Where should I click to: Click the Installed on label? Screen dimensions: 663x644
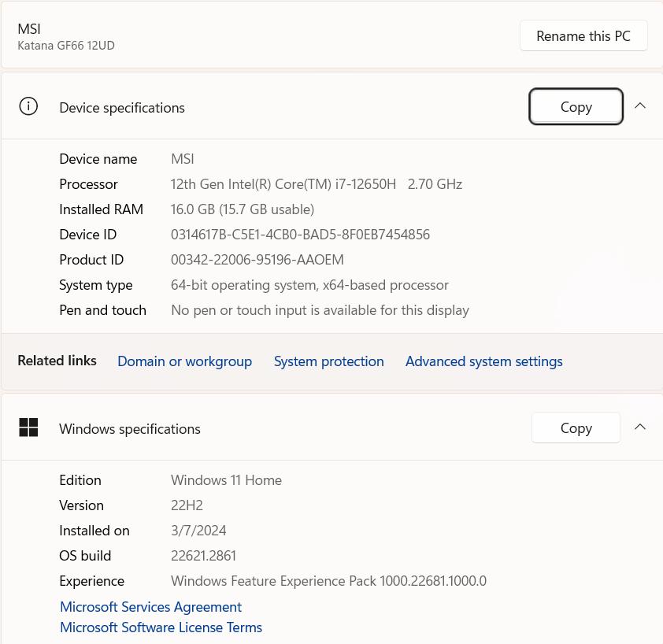coord(94,531)
